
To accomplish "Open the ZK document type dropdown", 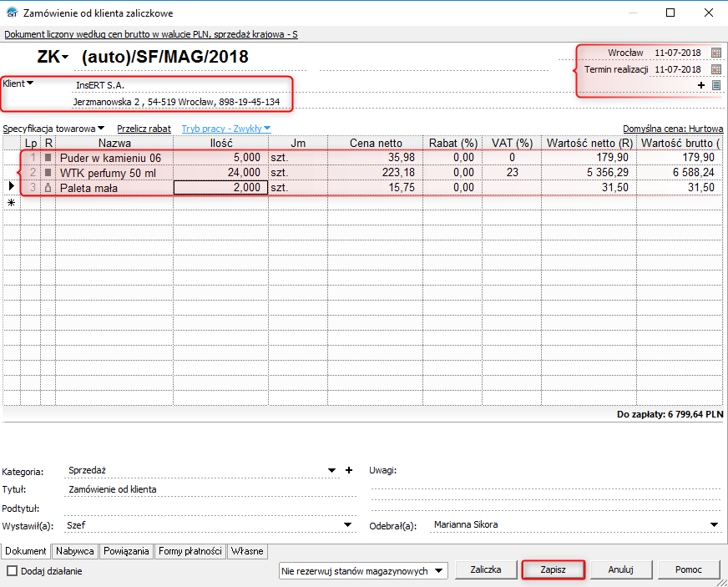I will coord(65,58).
